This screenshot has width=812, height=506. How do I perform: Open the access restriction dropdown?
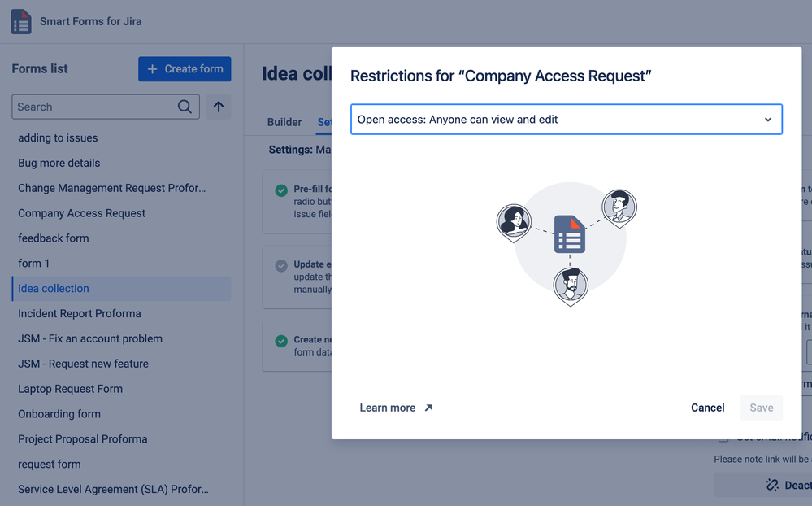567,120
